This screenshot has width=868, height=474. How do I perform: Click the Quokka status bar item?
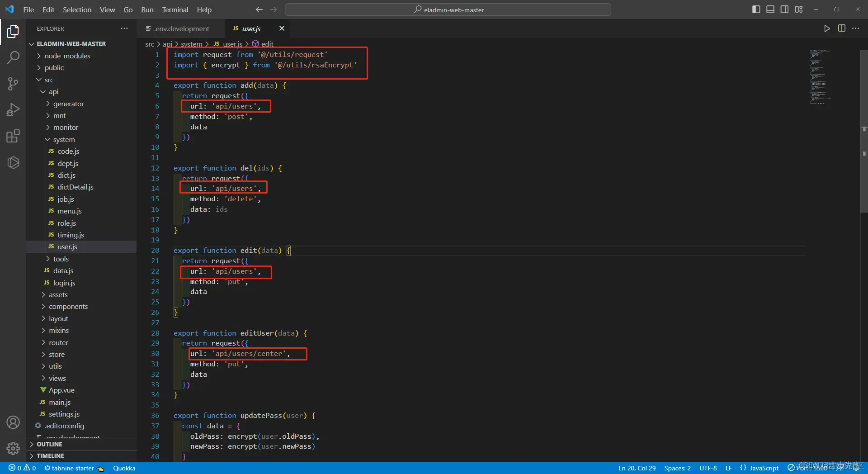[124, 468]
